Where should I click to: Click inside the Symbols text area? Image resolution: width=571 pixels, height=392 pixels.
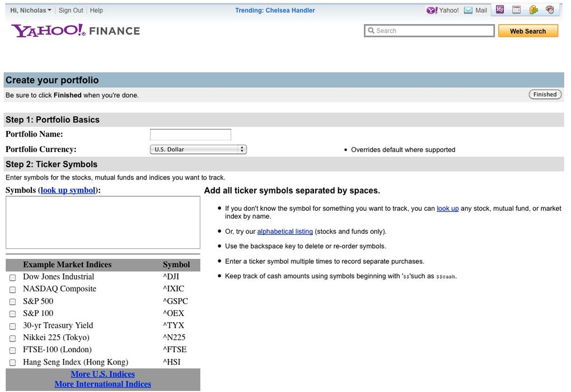103,223
